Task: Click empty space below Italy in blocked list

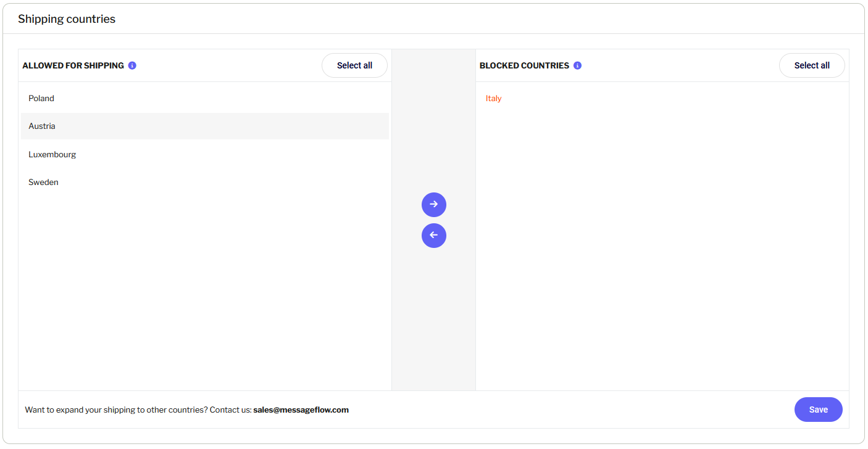Action: coord(662,247)
